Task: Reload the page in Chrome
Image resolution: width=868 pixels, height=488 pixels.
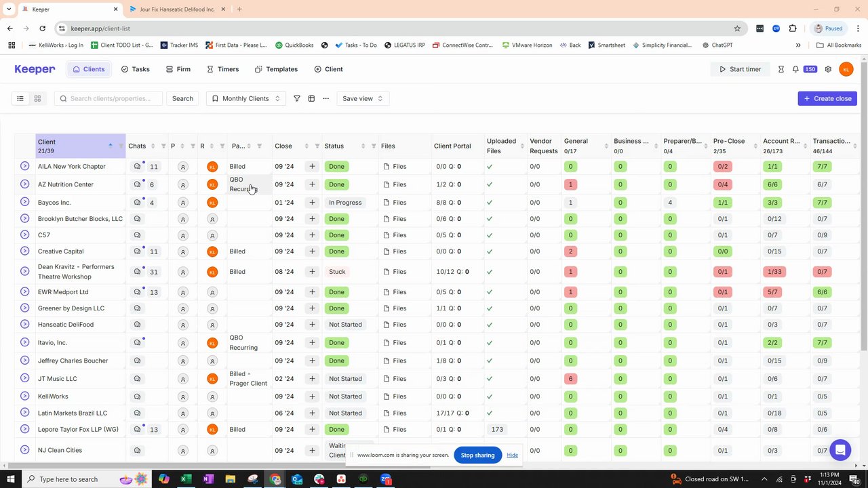Action: pyautogui.click(x=43, y=28)
